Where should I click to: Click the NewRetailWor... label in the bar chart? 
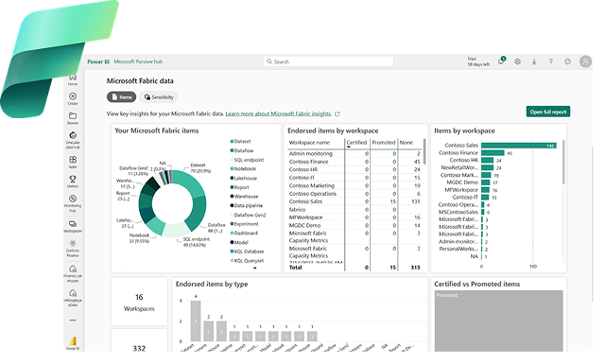pos(459,167)
